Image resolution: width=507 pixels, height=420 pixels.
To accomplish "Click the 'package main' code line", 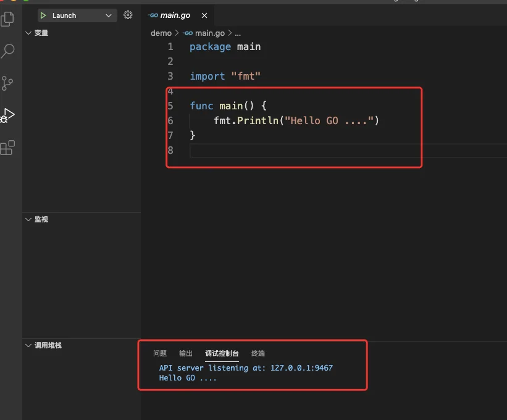I will point(225,47).
